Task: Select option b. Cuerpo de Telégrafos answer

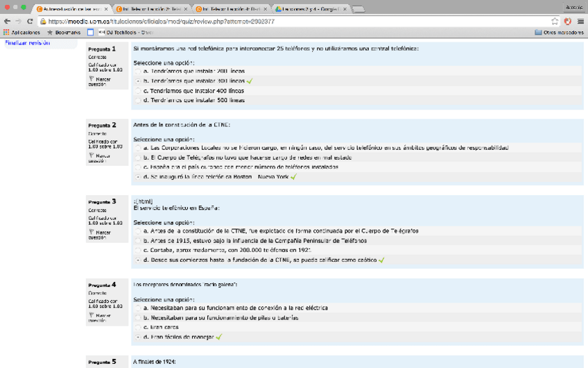Action: pos(138,158)
